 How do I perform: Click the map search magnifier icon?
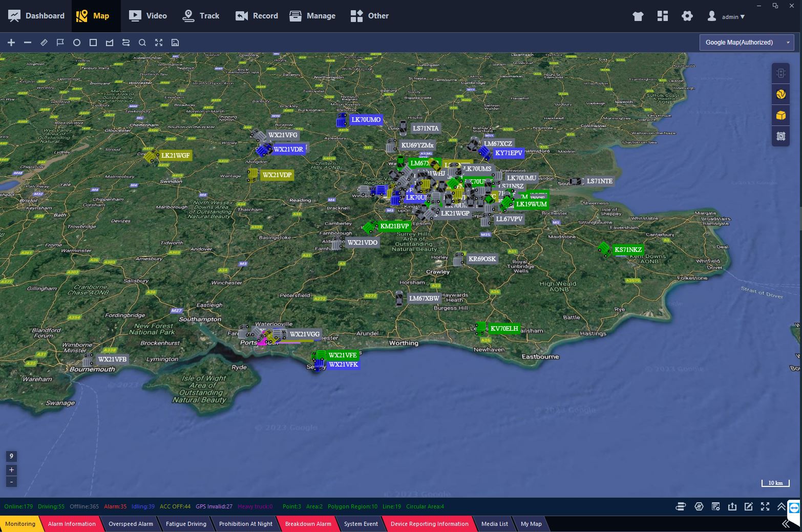142,42
